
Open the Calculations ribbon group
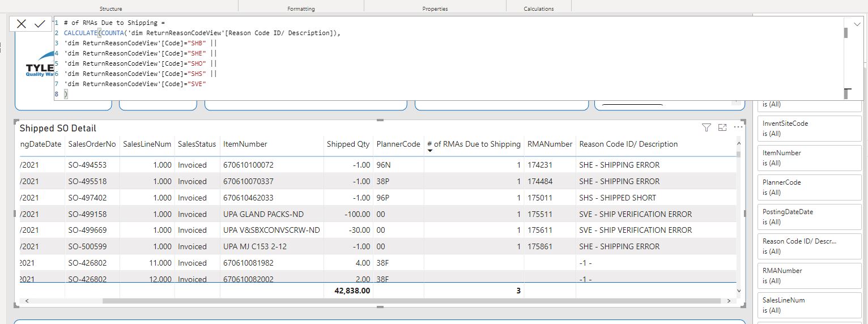click(539, 8)
